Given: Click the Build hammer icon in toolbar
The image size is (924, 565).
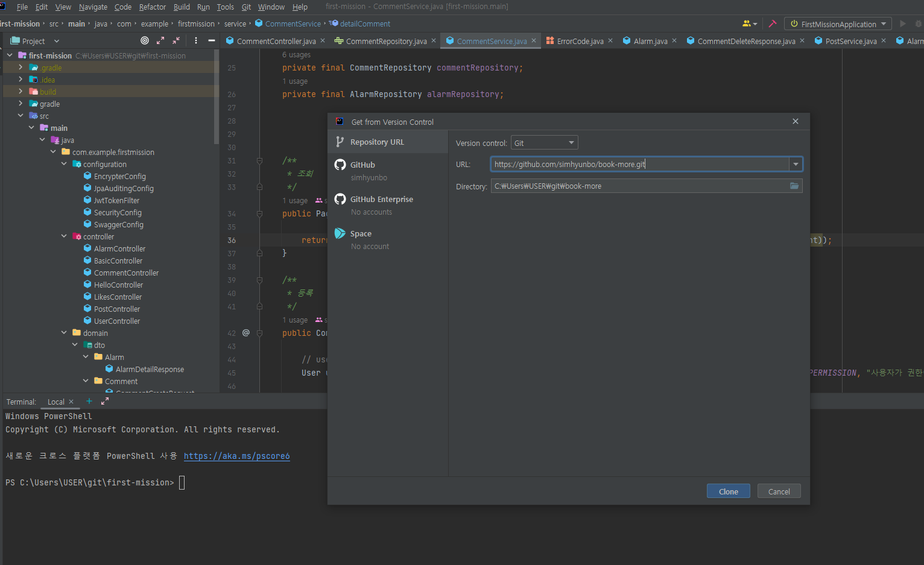Looking at the screenshot, I should (x=772, y=24).
